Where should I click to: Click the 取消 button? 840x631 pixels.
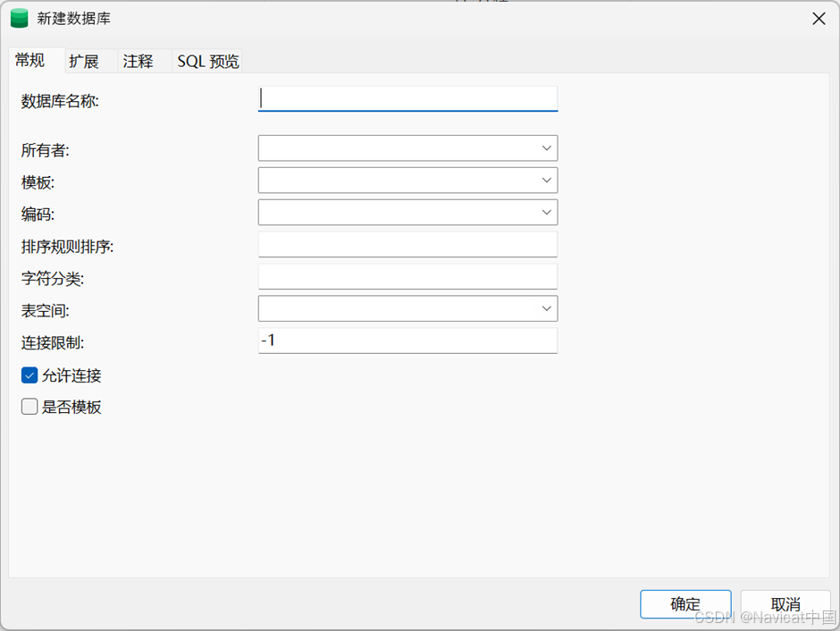click(x=785, y=604)
